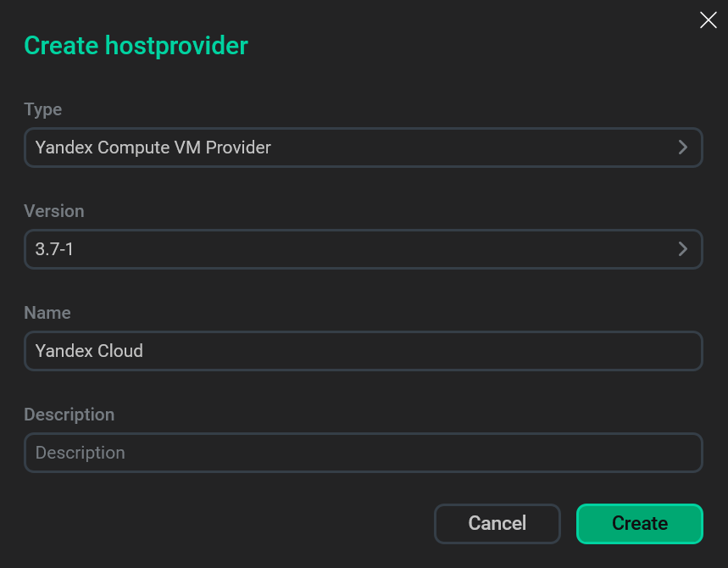Click the green Create button

coord(639,523)
